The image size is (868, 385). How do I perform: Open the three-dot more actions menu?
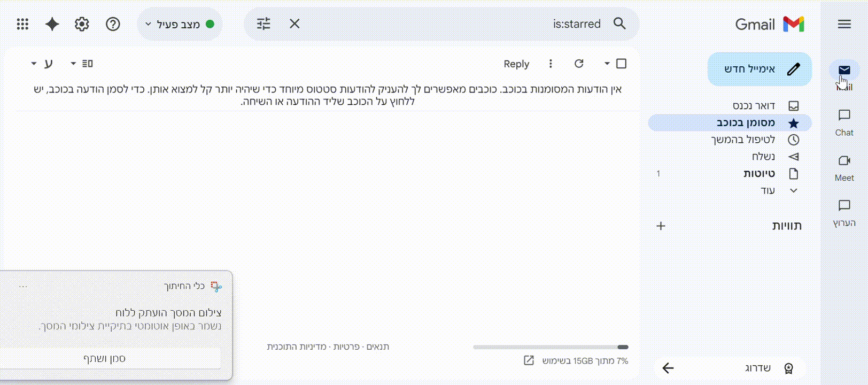551,64
